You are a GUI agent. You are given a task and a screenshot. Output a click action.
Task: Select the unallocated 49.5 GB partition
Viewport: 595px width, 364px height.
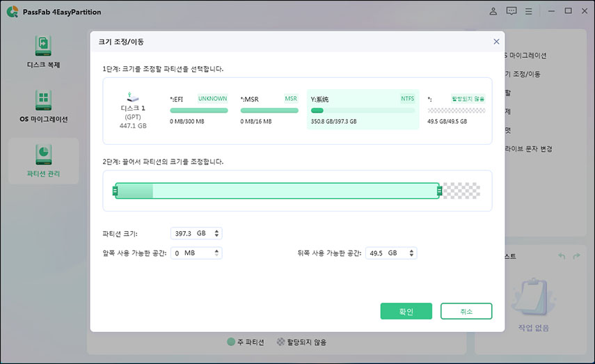click(456, 110)
